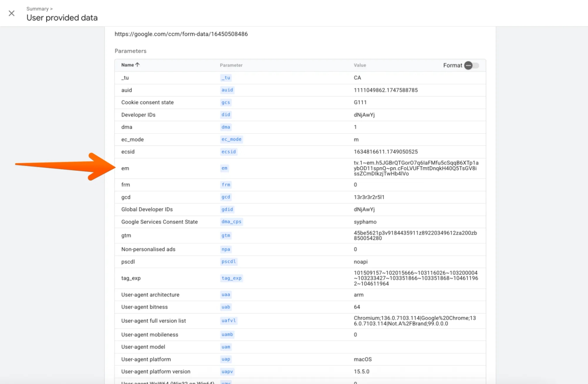Select the G111 value
588x384 pixels.
360,102
